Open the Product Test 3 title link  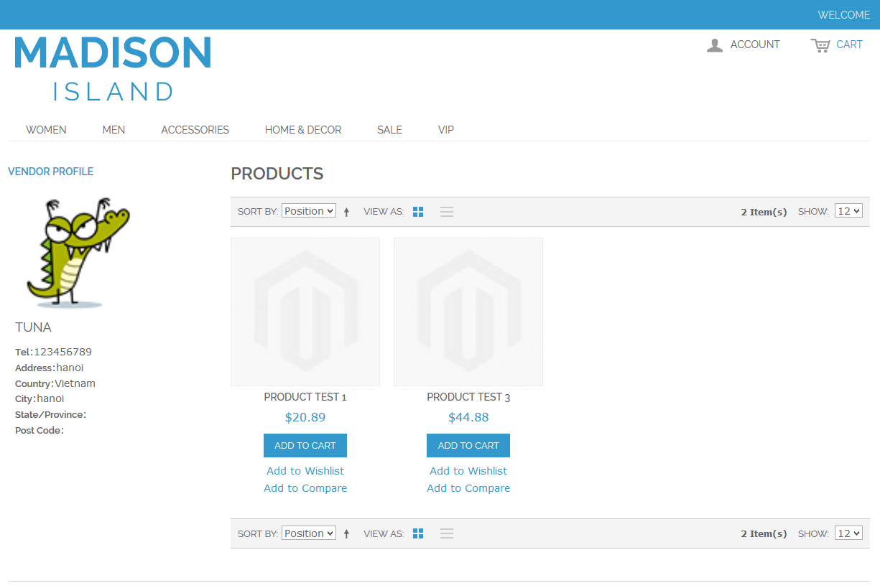468,397
